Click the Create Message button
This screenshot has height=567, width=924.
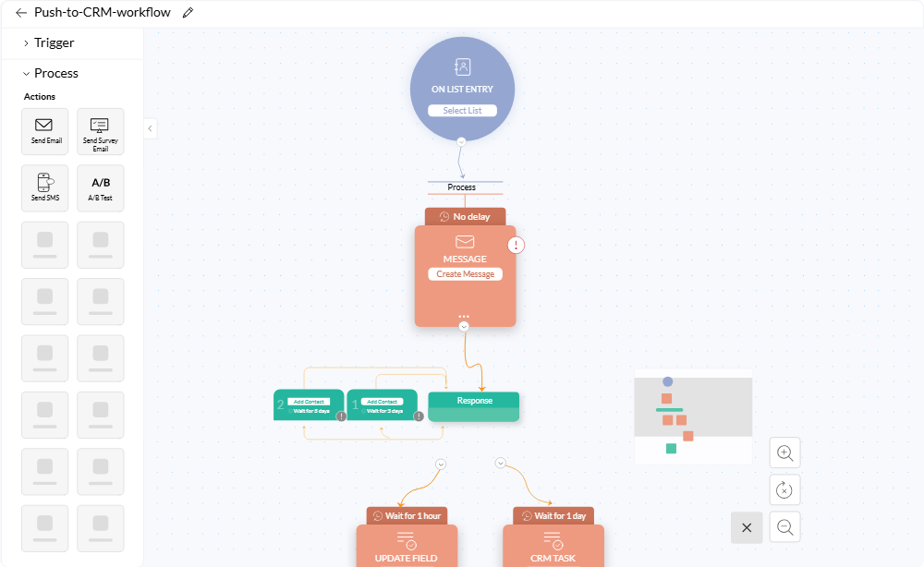pyautogui.click(x=465, y=273)
